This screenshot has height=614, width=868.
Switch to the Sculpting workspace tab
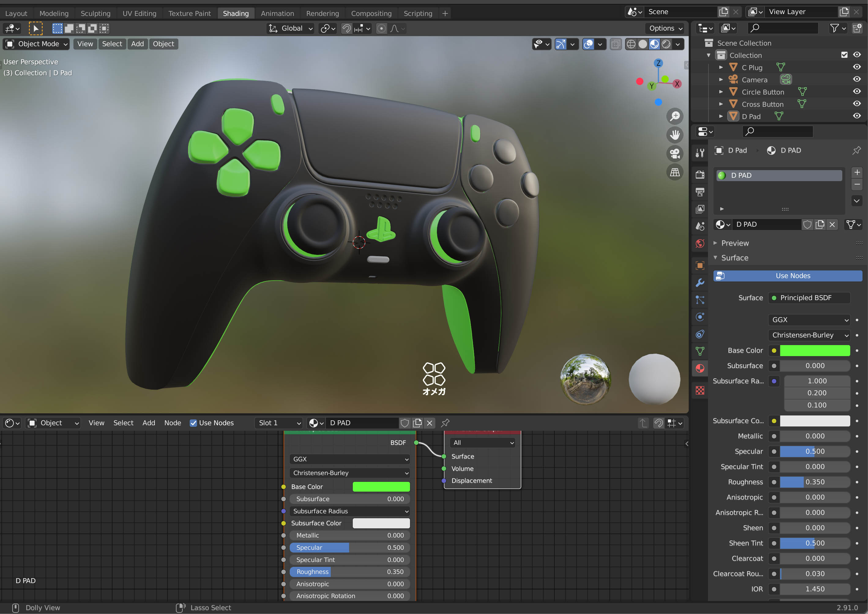(96, 13)
